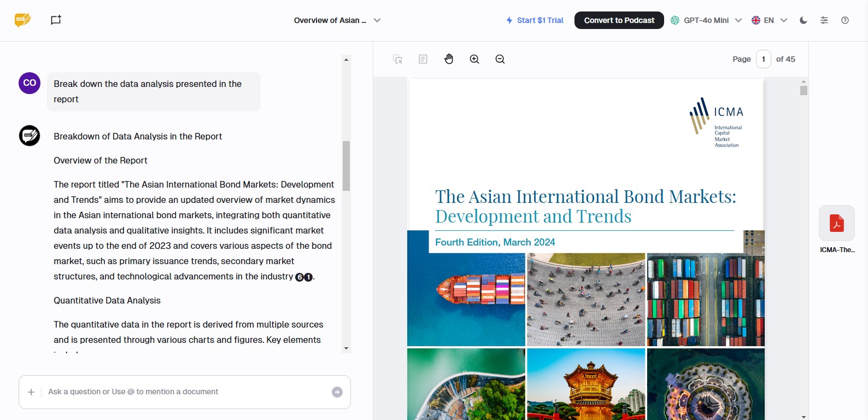Open citation reference 6

point(300,277)
